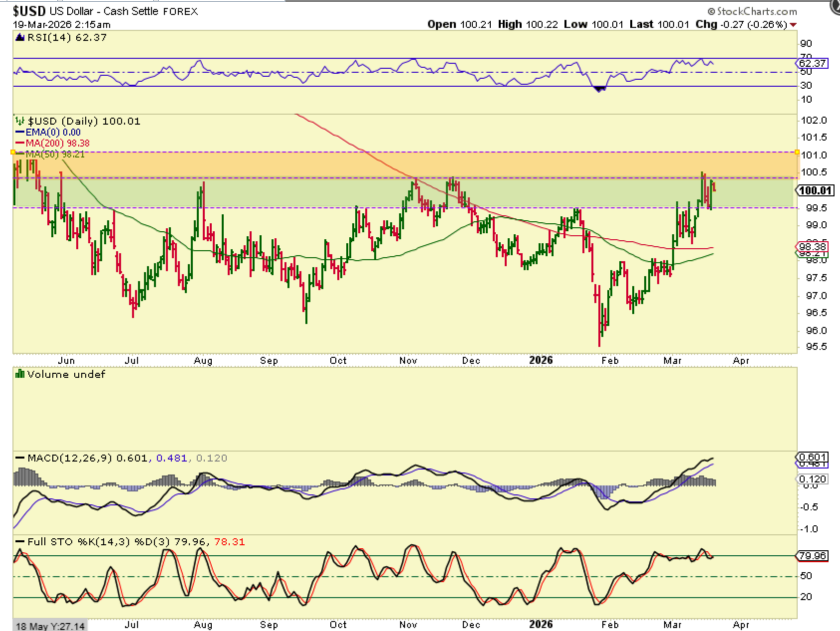
Task: Click the Volume undef label
Action: pyautogui.click(x=66, y=374)
